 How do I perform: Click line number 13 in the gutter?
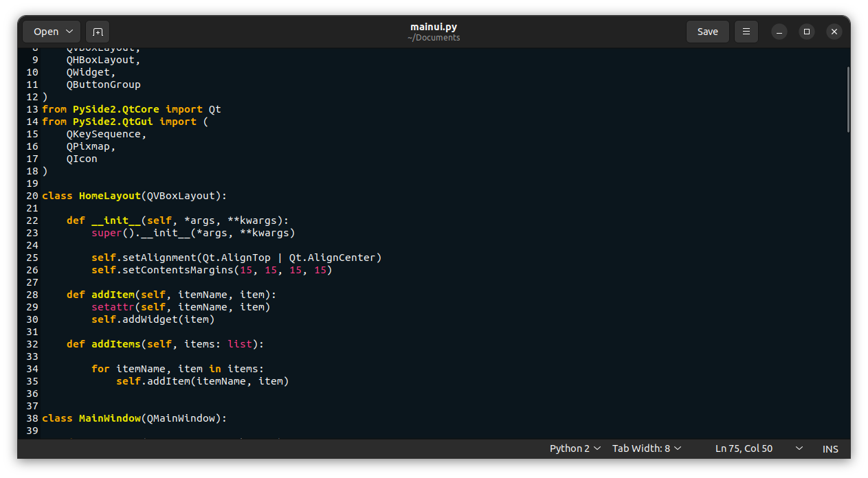tap(32, 109)
